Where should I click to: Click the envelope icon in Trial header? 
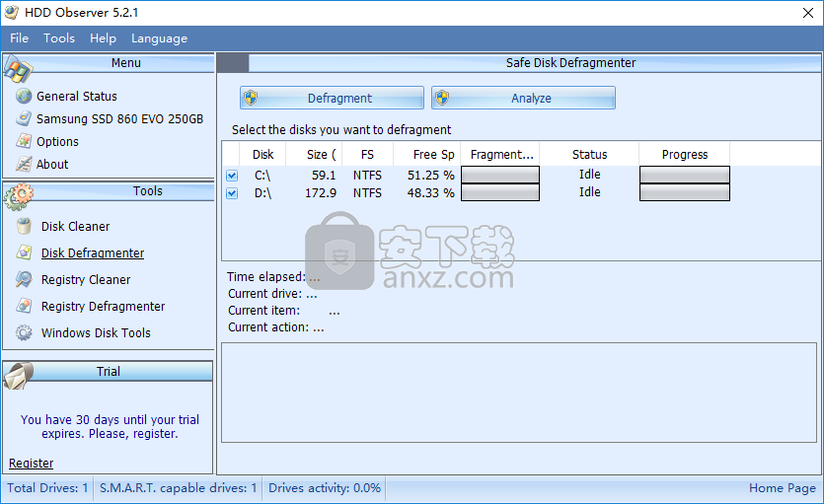click(18, 376)
